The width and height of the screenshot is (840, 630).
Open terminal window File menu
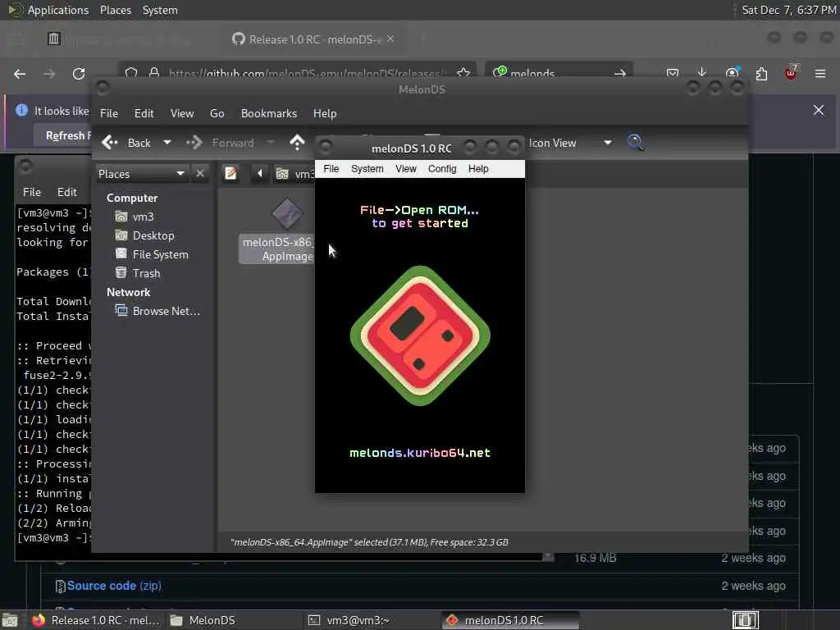pyautogui.click(x=32, y=192)
